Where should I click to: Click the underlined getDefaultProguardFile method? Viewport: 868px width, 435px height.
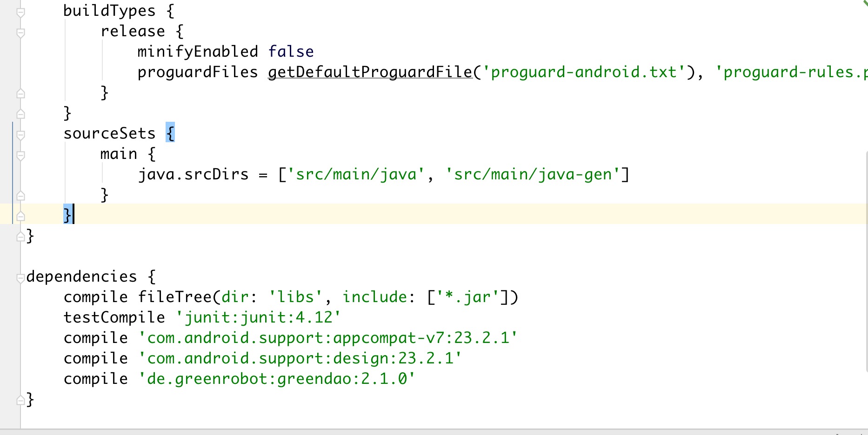370,72
